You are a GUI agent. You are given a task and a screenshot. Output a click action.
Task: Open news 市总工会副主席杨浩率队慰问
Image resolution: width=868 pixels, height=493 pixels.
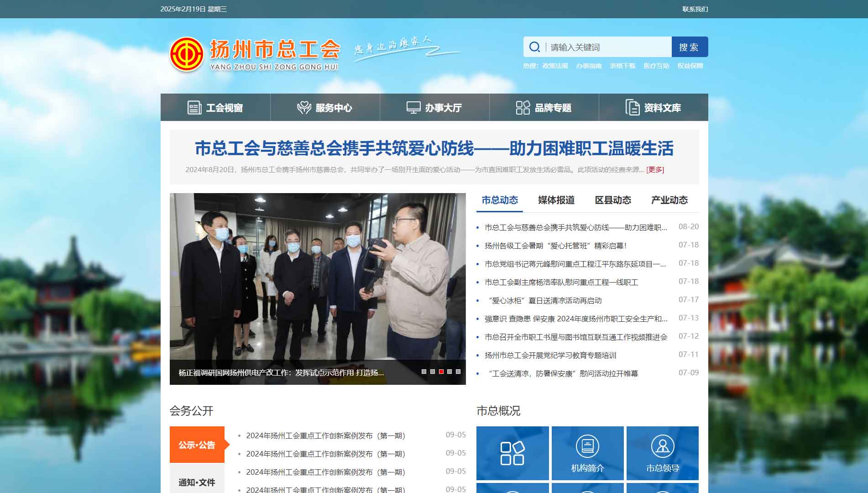(x=561, y=282)
